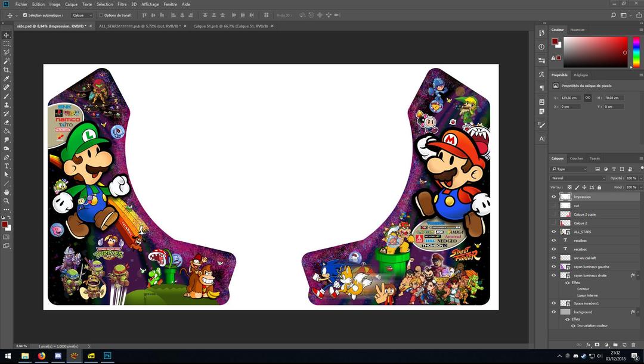The height and width of the screenshot is (364, 644).
Task: Lock all attributes with the padlock icon
Action: pyautogui.click(x=599, y=187)
